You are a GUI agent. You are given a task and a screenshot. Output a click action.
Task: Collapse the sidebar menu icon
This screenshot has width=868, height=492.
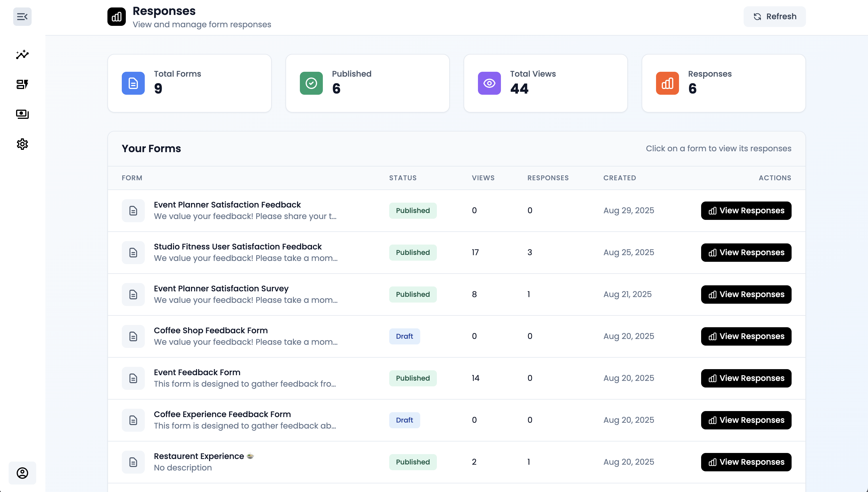(22, 17)
